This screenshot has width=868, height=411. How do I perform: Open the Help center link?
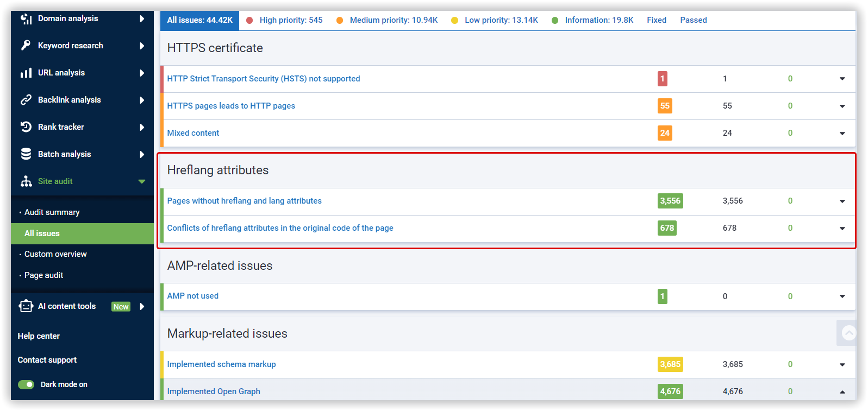click(x=39, y=336)
